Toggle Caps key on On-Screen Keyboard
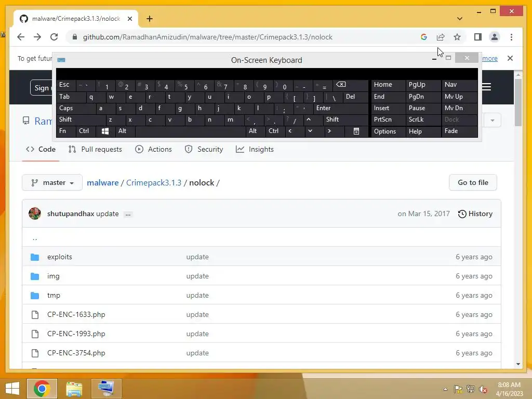 point(76,108)
